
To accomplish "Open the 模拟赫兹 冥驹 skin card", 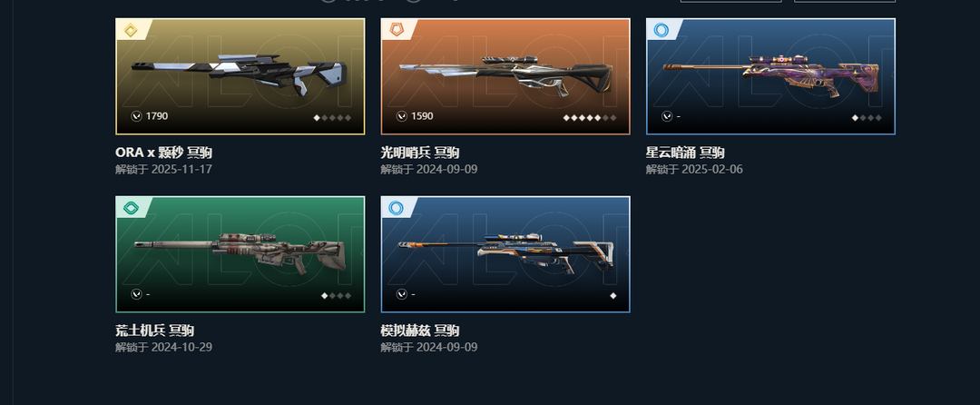I will click(x=505, y=254).
